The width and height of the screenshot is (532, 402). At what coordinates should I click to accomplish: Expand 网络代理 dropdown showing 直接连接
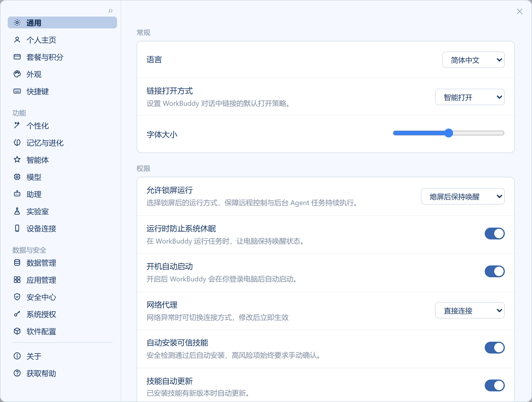[470, 311]
